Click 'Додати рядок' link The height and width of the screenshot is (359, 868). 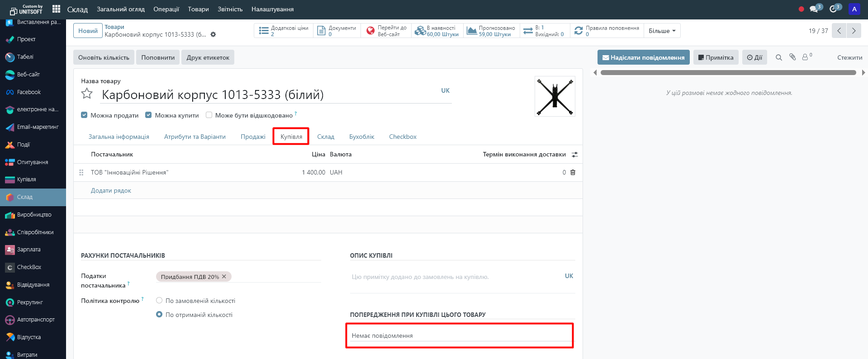[111, 190]
